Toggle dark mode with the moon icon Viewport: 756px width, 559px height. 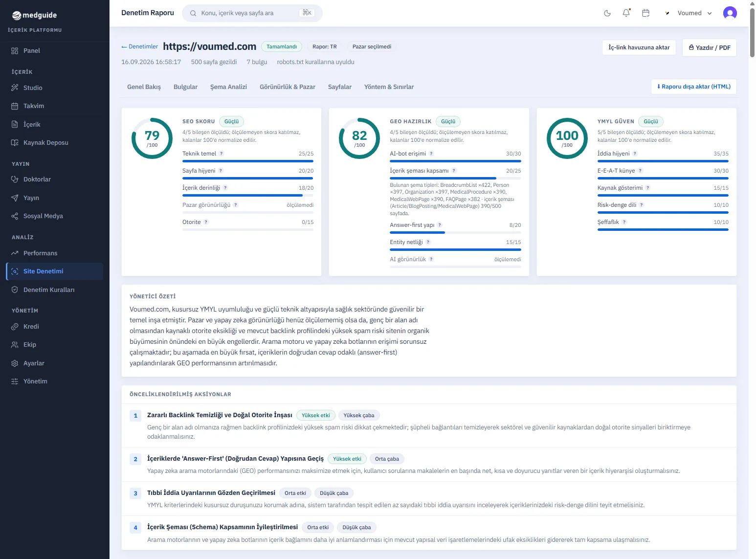607,13
